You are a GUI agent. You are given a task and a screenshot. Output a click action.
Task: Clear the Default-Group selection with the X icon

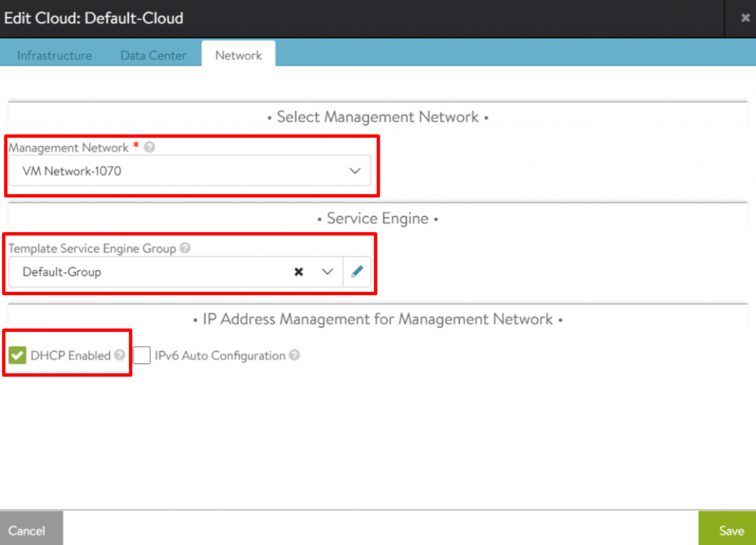tap(299, 272)
